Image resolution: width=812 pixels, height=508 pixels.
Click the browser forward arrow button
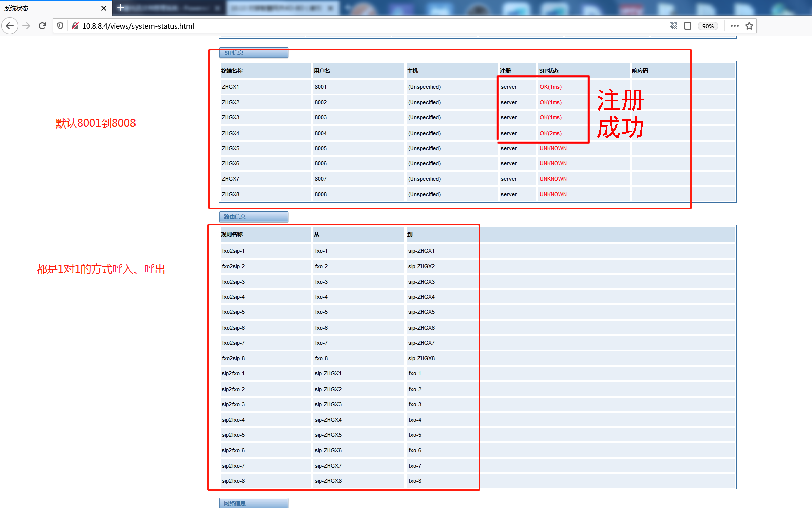(26, 26)
